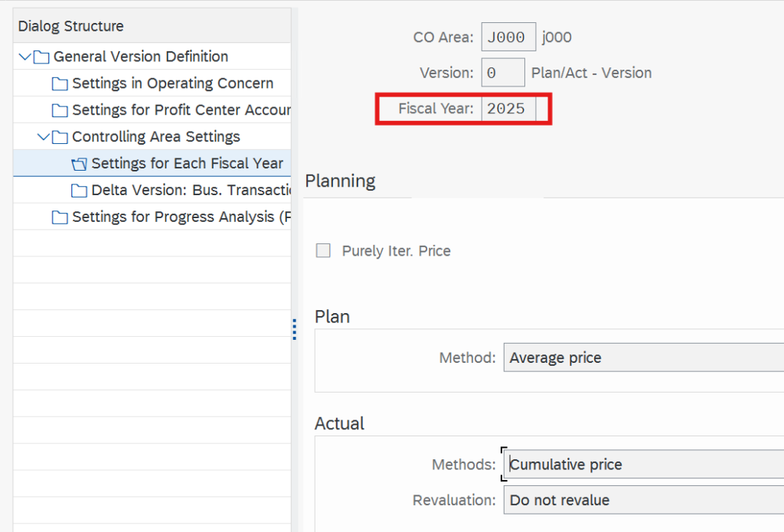The height and width of the screenshot is (532, 784).
Task: Collapse the General Version Definition node
Action: click(25, 57)
